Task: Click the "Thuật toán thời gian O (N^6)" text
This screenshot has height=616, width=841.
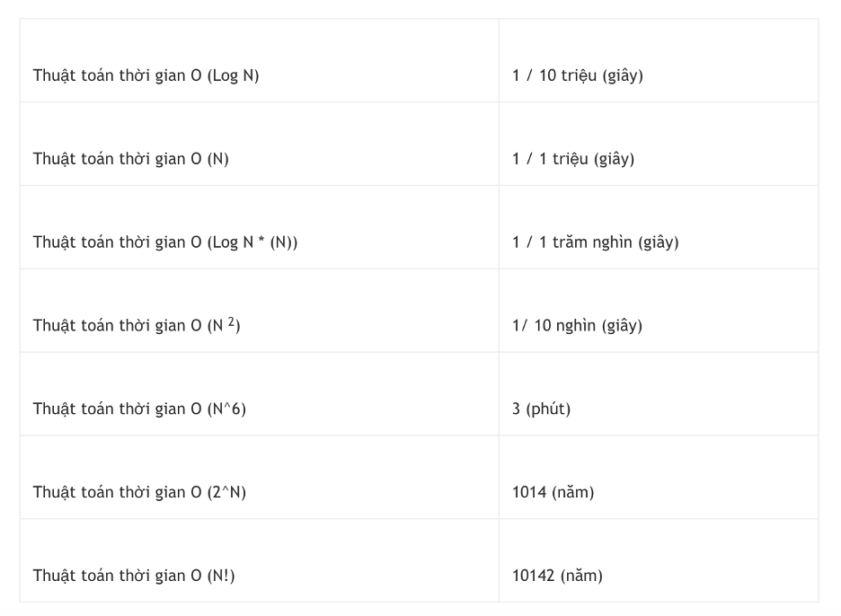Action: pyautogui.click(x=139, y=409)
